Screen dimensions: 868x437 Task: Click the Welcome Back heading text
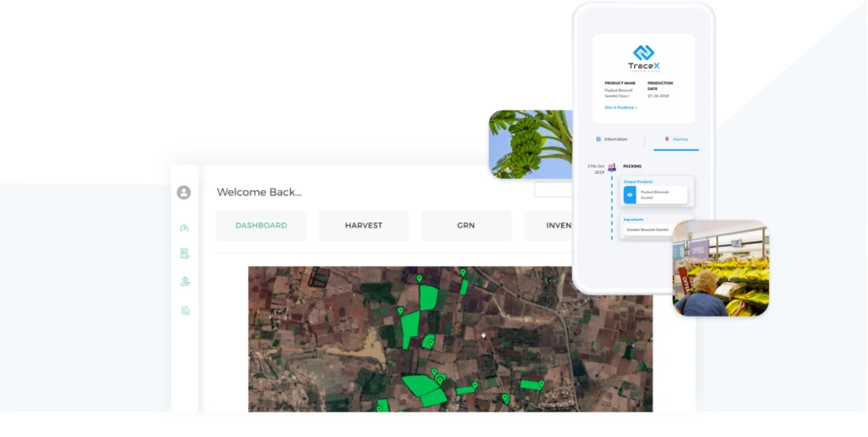pyautogui.click(x=259, y=192)
